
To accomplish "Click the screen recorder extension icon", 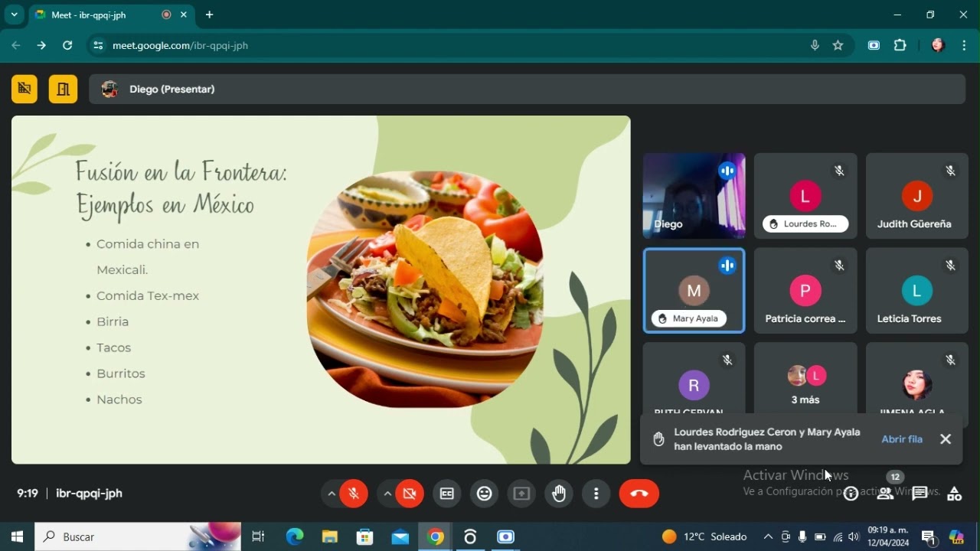I will (874, 45).
